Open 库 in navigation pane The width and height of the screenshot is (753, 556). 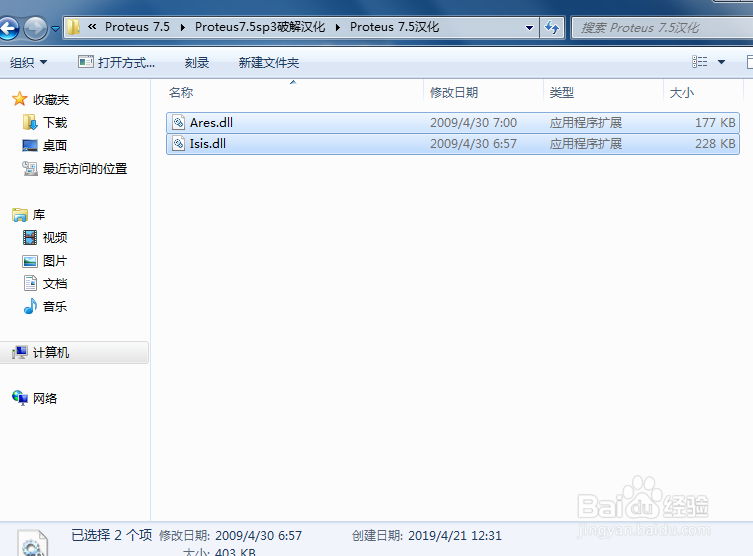point(39,215)
